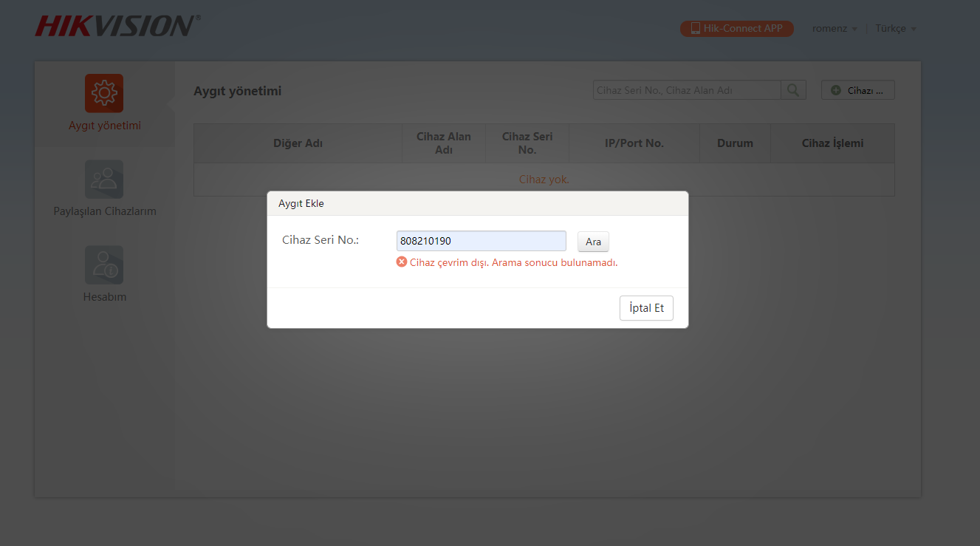Expand the romenz account dropdown
The image size is (980, 546).
835,29
